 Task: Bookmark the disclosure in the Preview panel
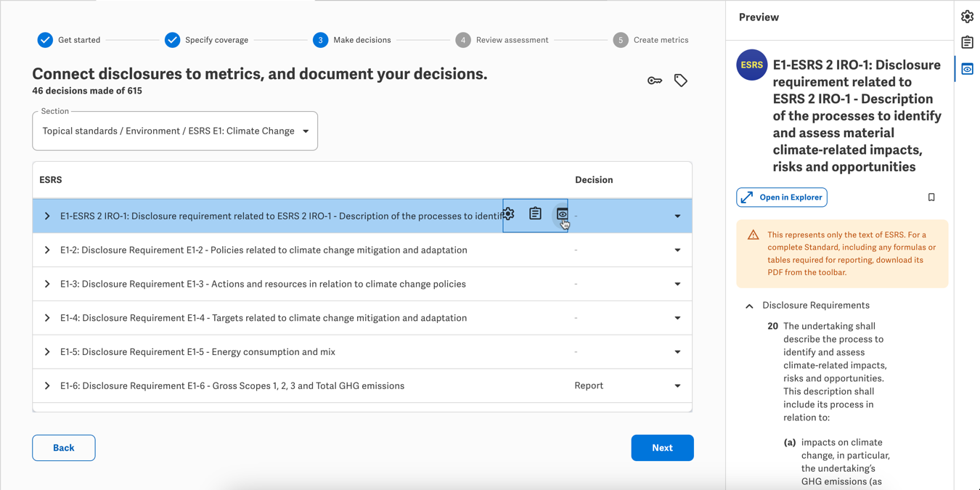tap(931, 197)
